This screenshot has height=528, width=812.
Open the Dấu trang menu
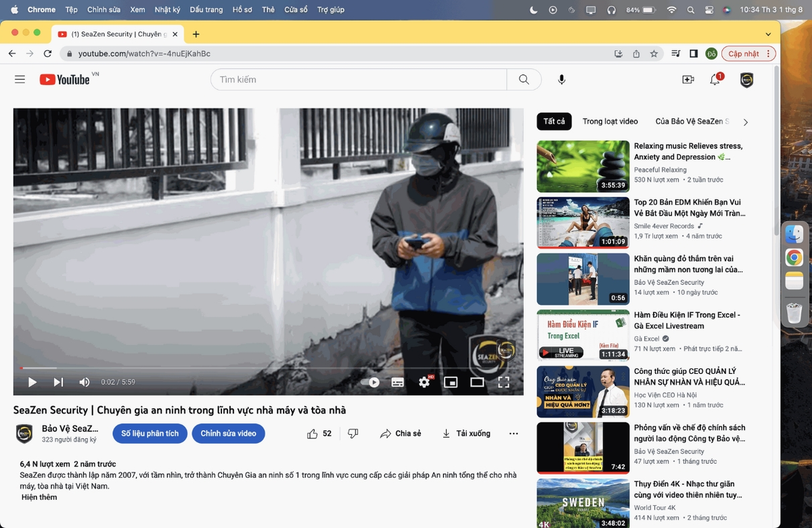click(x=206, y=9)
